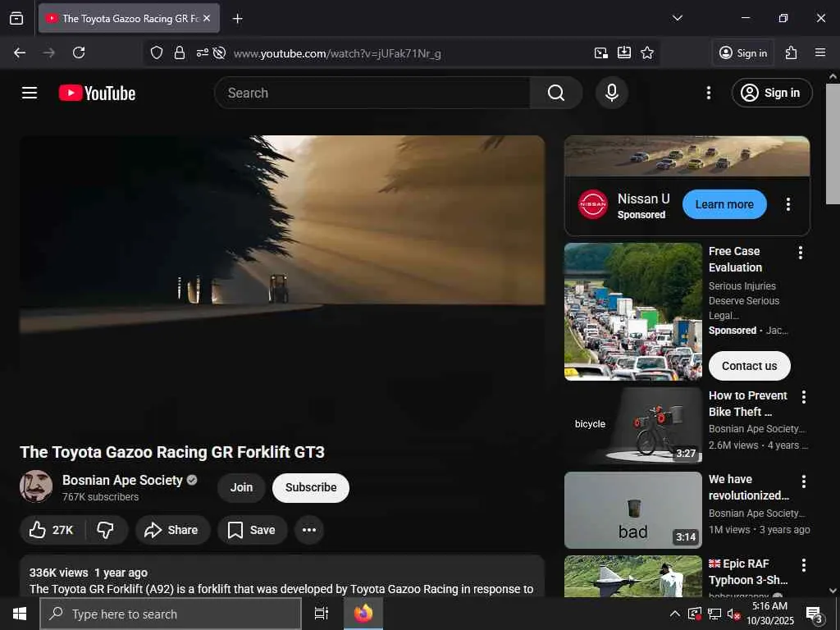The width and height of the screenshot is (840, 630).
Task: Open options for Epic RAF Typhoon video
Action: pyautogui.click(x=804, y=565)
